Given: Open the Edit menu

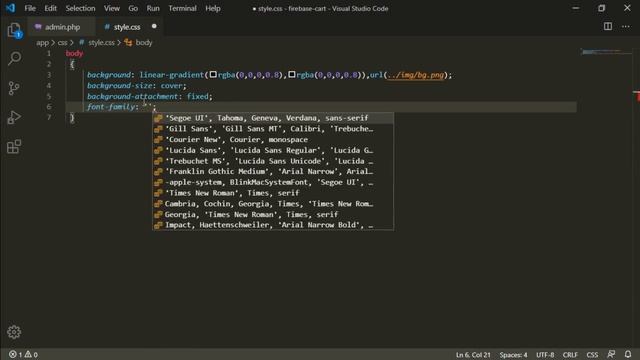Looking at the screenshot, I should coord(51,8).
